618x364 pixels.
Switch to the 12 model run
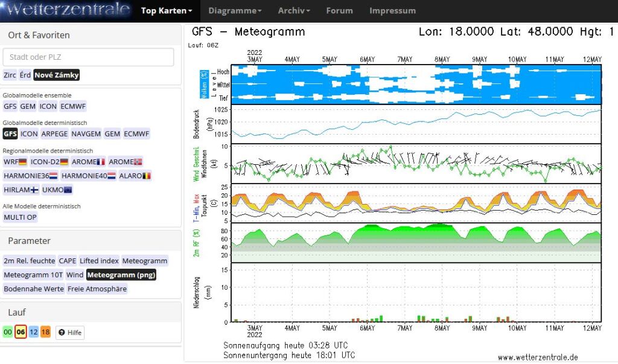point(34,332)
